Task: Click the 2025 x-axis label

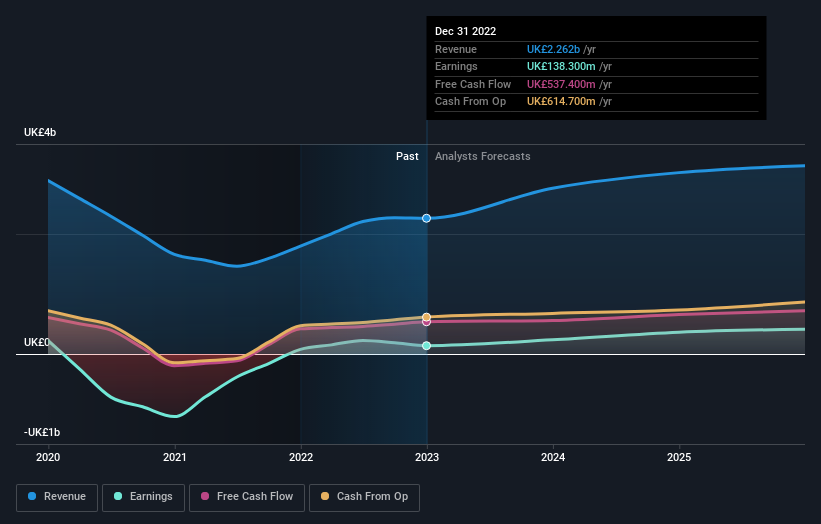Action: click(679, 457)
